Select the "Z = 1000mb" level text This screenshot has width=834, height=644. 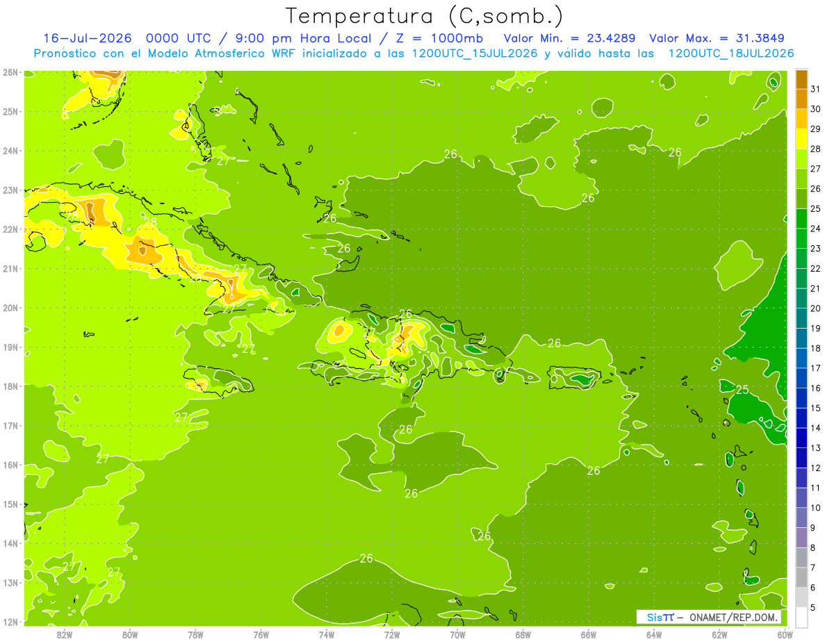440,38
